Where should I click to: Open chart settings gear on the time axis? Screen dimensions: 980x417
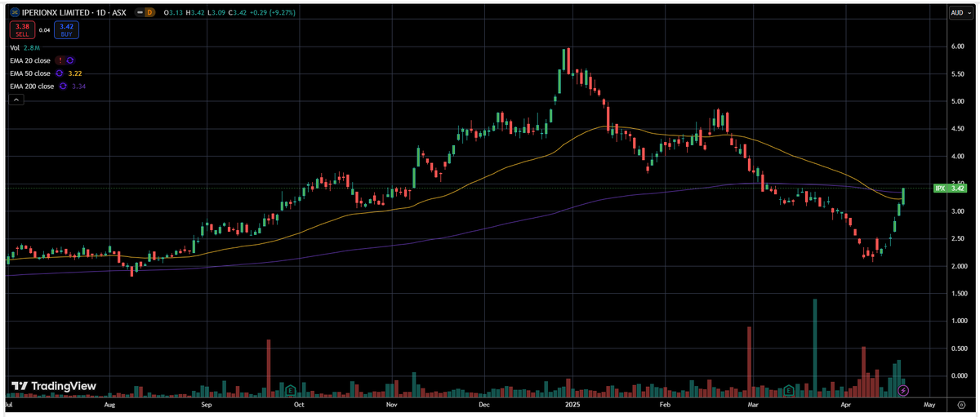coord(961,405)
